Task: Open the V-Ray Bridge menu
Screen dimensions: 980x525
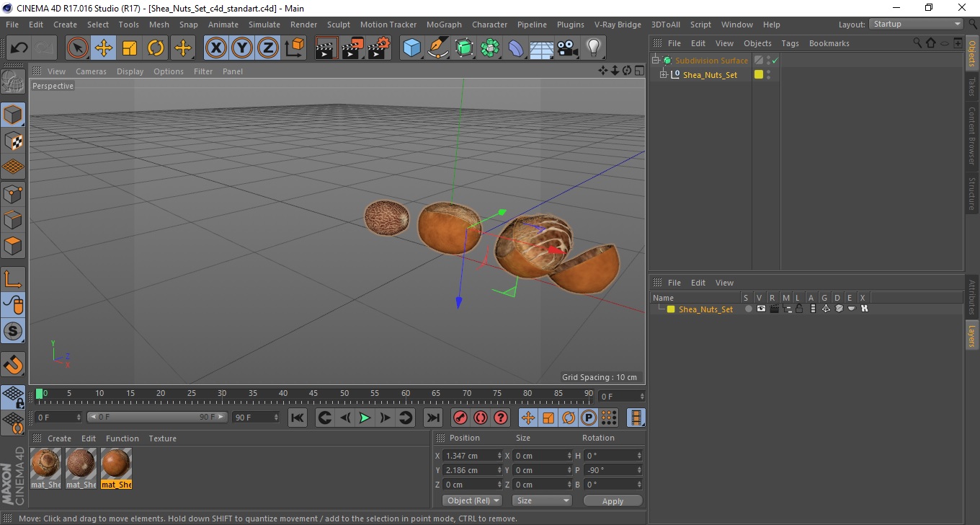Action: click(618, 25)
